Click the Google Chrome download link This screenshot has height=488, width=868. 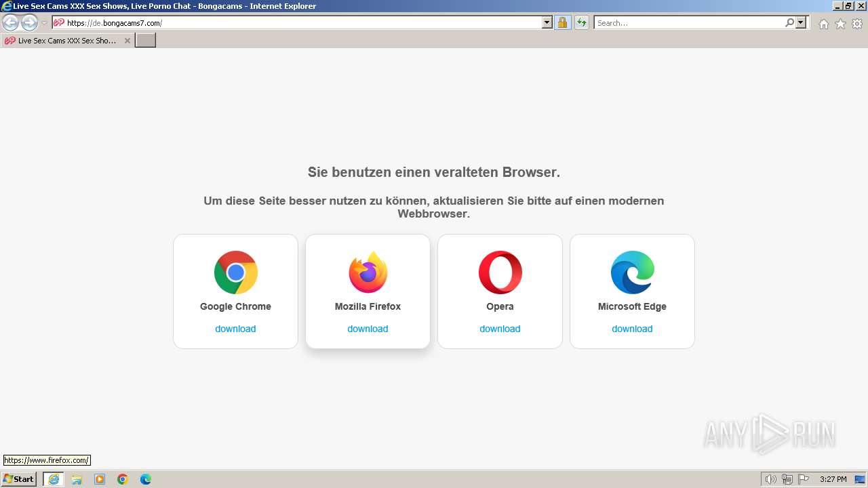pyautogui.click(x=235, y=329)
